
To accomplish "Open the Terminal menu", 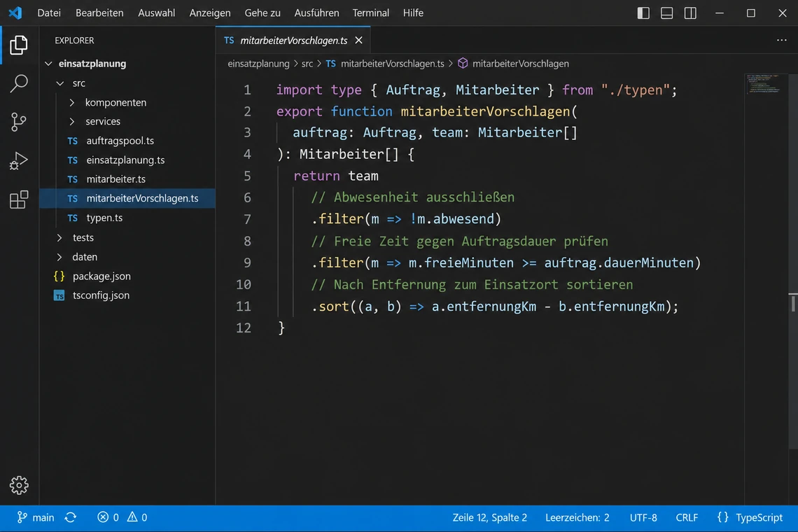I will (370, 13).
